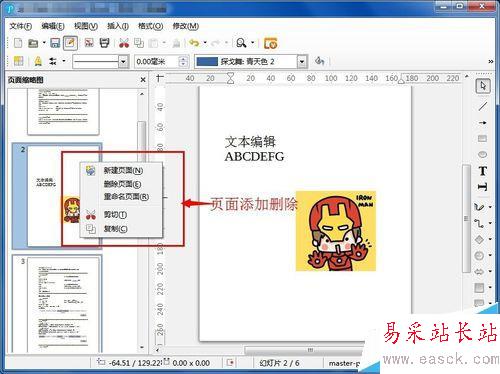Open the 修改(M) menu
Image resolution: width=500 pixels, height=374 pixels.
coord(186,26)
